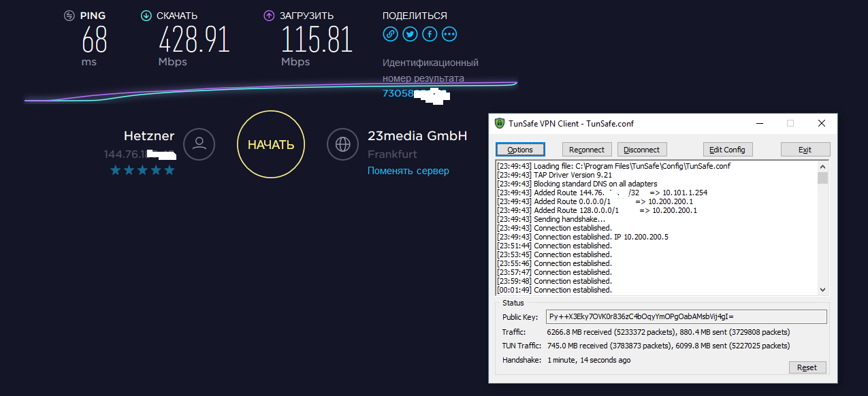Reset traffic statistics with Reset button
Image resolution: width=868 pixels, height=396 pixels.
(807, 367)
